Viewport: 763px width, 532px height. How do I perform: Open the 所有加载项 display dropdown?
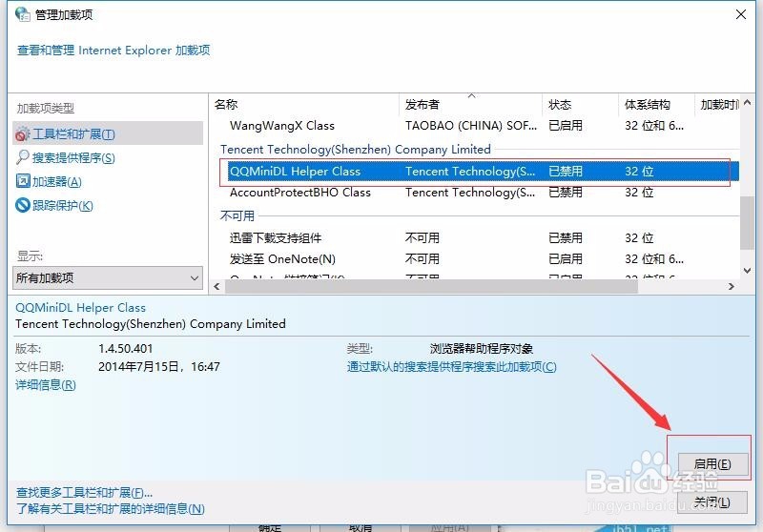pyautogui.click(x=108, y=278)
